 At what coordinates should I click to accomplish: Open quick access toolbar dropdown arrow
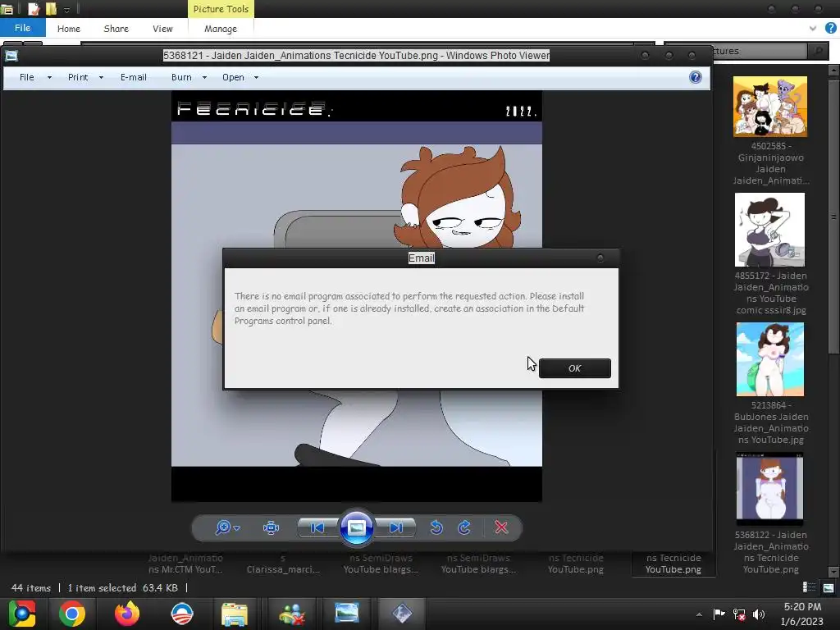(66, 10)
